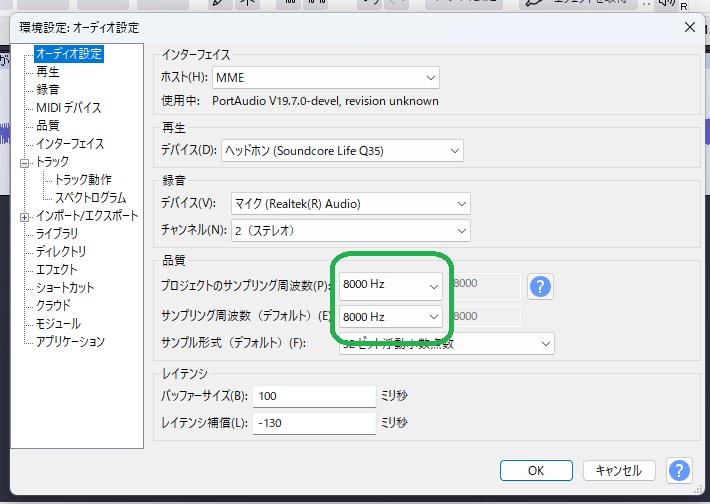This screenshot has height=504, width=710.
Task: Open the recording device マイク dropdown
Action: [350, 204]
